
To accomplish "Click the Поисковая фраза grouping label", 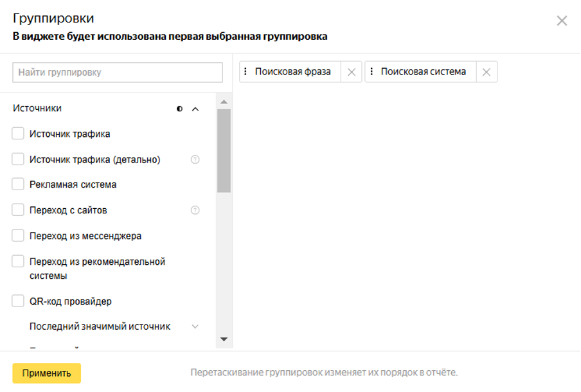I will pos(292,72).
